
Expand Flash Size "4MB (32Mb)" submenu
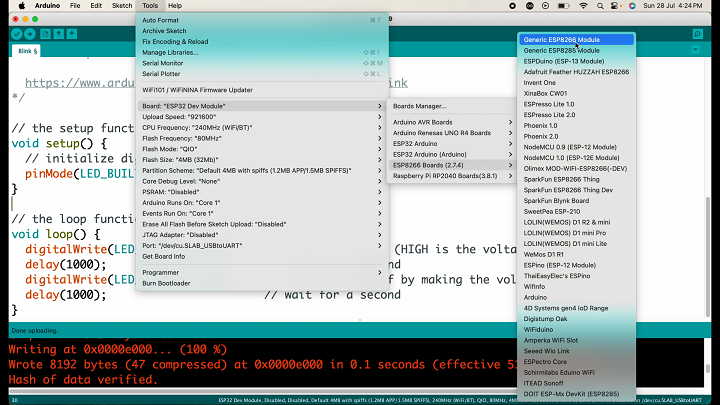pos(262,159)
